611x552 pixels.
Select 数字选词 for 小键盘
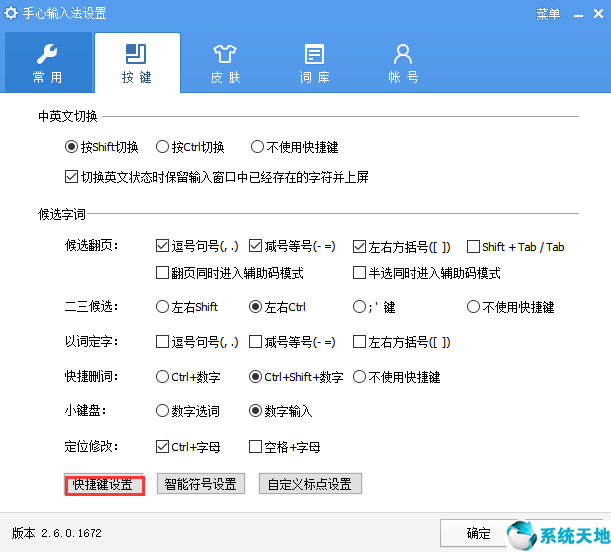tap(187, 411)
